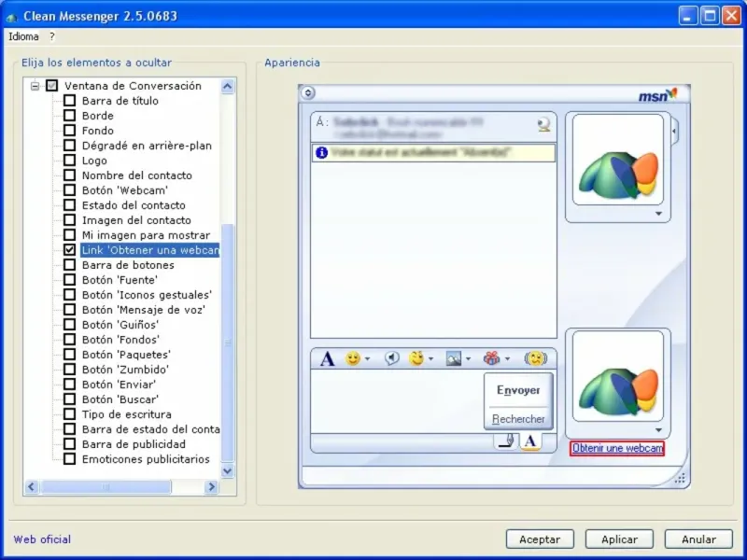Open the wink icon dropdown arrow
747x560 pixels.
point(430,359)
